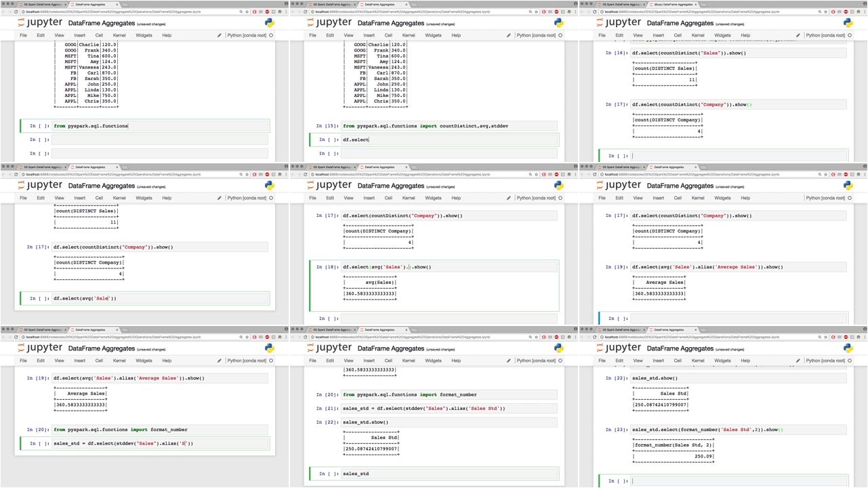Click kernel circle in notebook with blue-bordered empty cell
Viewport: 868px width, 488px height.
coord(850,198)
